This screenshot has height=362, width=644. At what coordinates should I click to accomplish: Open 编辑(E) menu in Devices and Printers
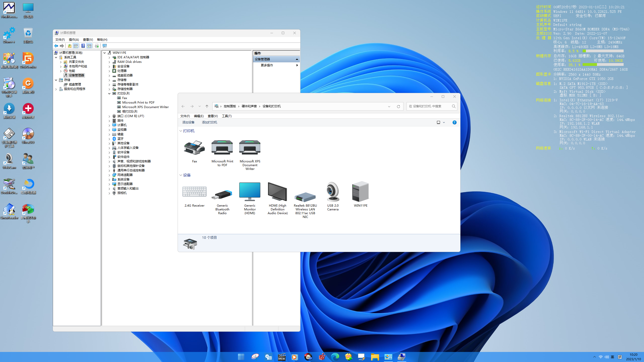(x=199, y=116)
